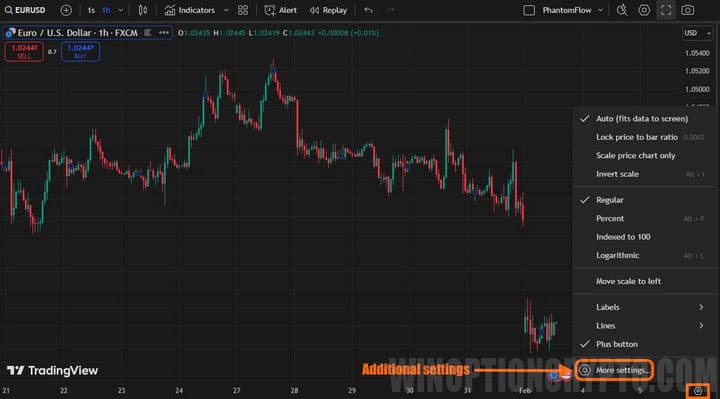This screenshot has height=399, width=720.
Task: Create an Alert
Action: click(281, 10)
